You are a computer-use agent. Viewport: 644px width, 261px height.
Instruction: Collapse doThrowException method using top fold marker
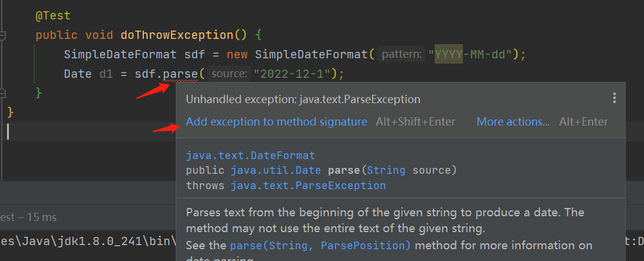click(2, 35)
